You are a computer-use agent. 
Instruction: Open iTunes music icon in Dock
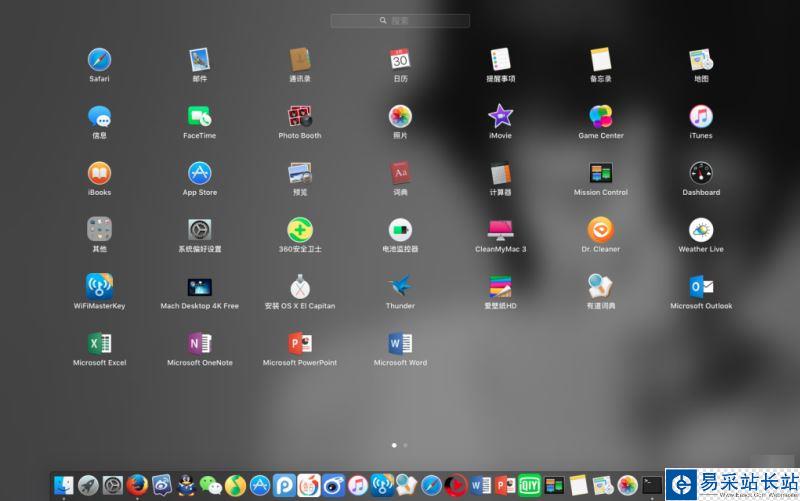[x=358, y=485]
